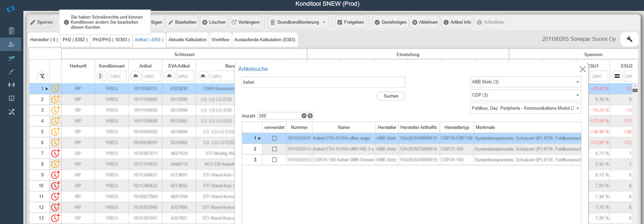Screen dimensions: 644x224
Task: Click the Ablehnen button
Action: [x=425, y=22]
